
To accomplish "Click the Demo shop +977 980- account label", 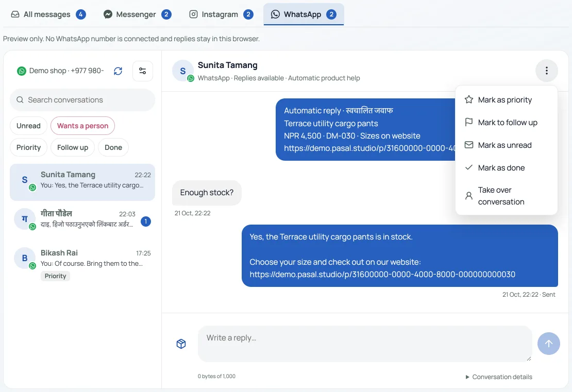I will pos(66,71).
